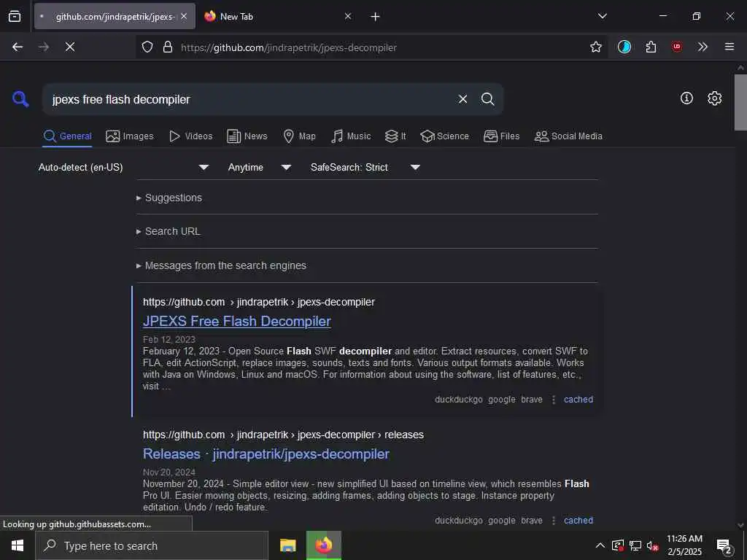Open File Explorer from taskbar
This screenshot has width=747, height=560.
pos(287,545)
